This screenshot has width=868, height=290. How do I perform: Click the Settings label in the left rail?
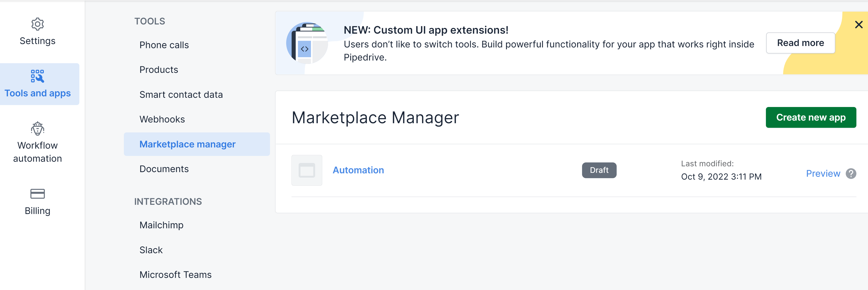[37, 41]
